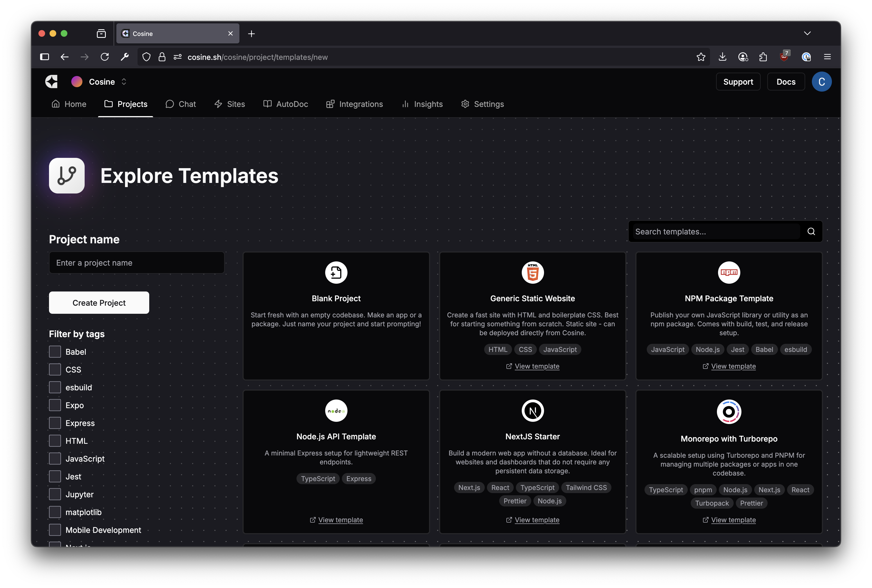Click the Cosine logo icon

[x=52, y=82]
